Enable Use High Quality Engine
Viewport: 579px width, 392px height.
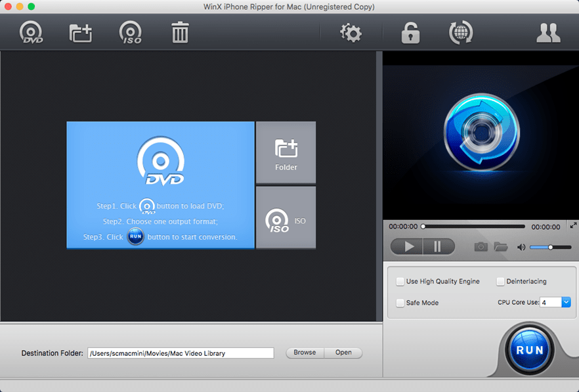click(x=400, y=281)
